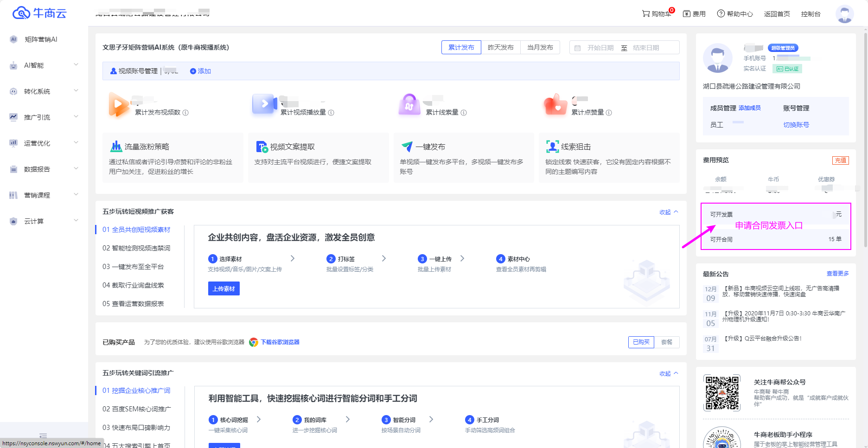The width and height of the screenshot is (868, 448).
Task: Click the sidebar collapse icon at the bottom
Action: point(43,436)
